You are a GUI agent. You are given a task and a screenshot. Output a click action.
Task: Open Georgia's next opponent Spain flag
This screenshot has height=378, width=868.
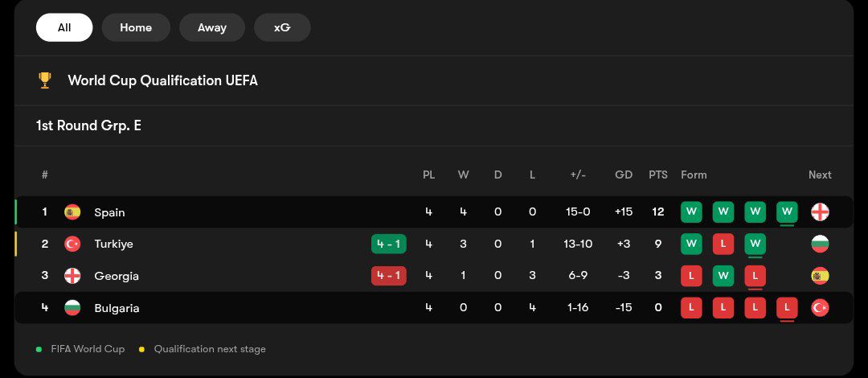tap(820, 276)
